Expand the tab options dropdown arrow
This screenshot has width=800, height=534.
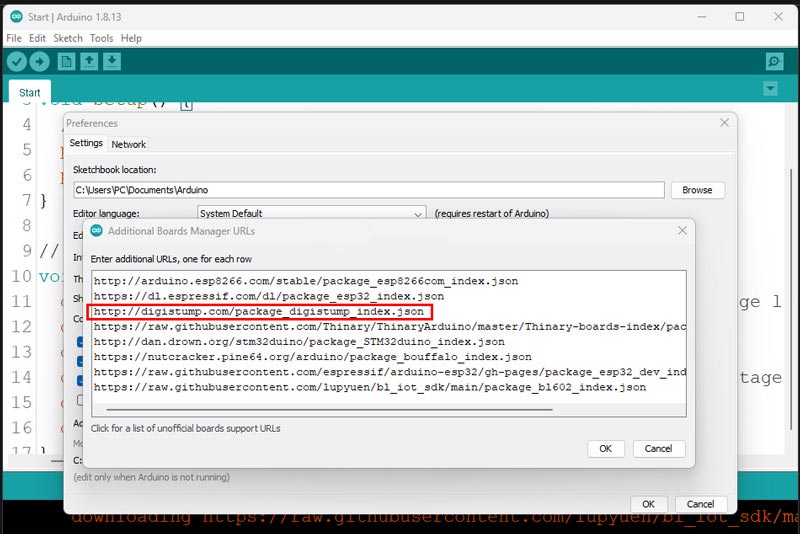(770, 89)
